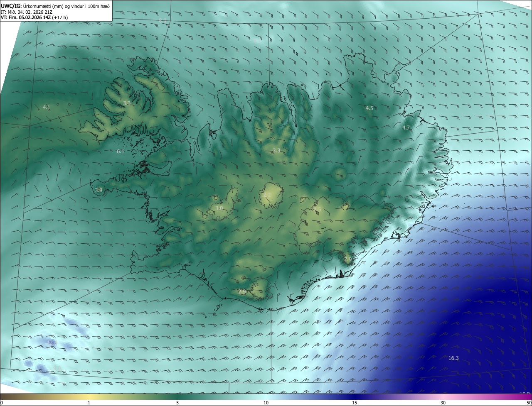532x406 pixels.
Task: Click the faint 12.4 value in the southwest sea
Action: click(52, 342)
